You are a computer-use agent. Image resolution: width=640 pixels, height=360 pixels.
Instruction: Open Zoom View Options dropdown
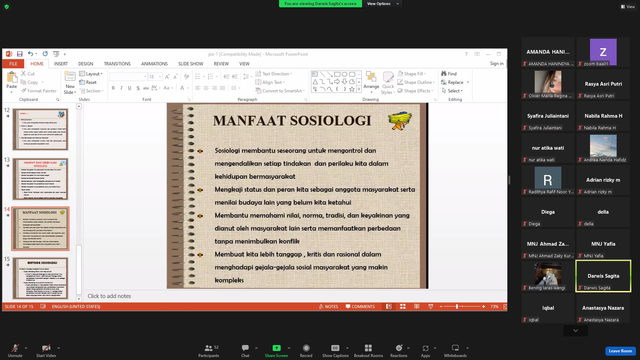point(382,4)
